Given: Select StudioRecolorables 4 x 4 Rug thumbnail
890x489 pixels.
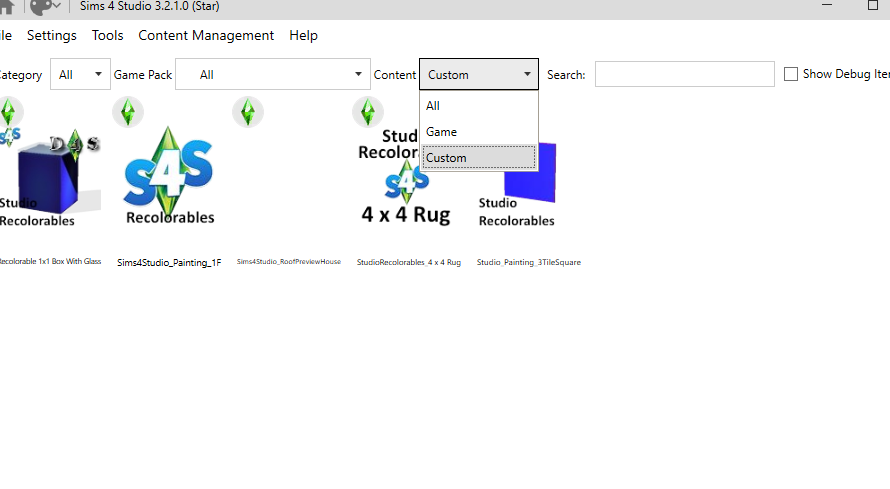Looking at the screenshot, I should [406, 177].
